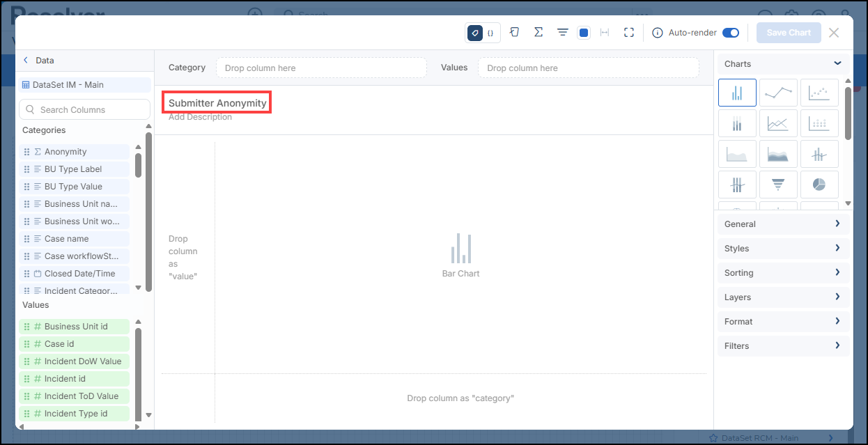
Task: Select the Closed Date/Time column
Action: pyautogui.click(x=74, y=274)
